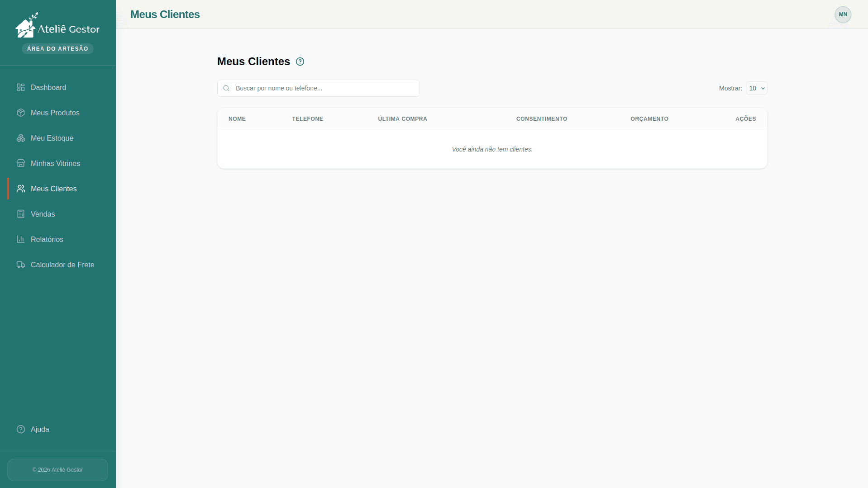
Task: Click the help icon beside Meus Clientes heading
Action: click(x=300, y=62)
